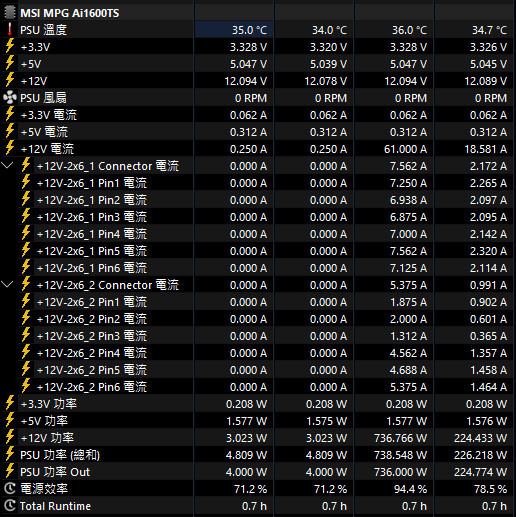Click the lightning icon for +3.3V 電流
This screenshot has height=517, width=516.
(x=10, y=114)
